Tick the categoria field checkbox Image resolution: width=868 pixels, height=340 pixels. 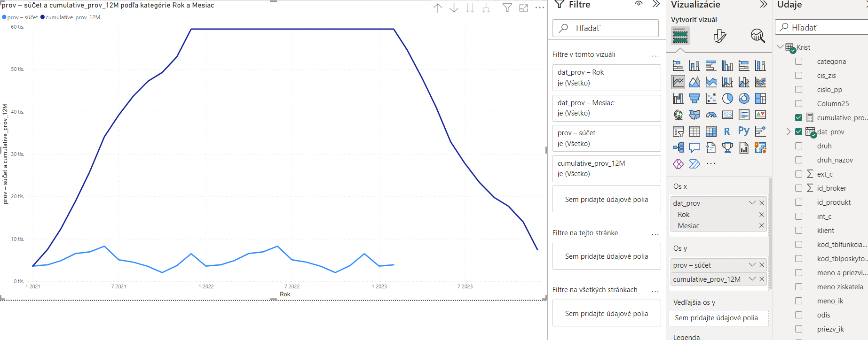(798, 62)
